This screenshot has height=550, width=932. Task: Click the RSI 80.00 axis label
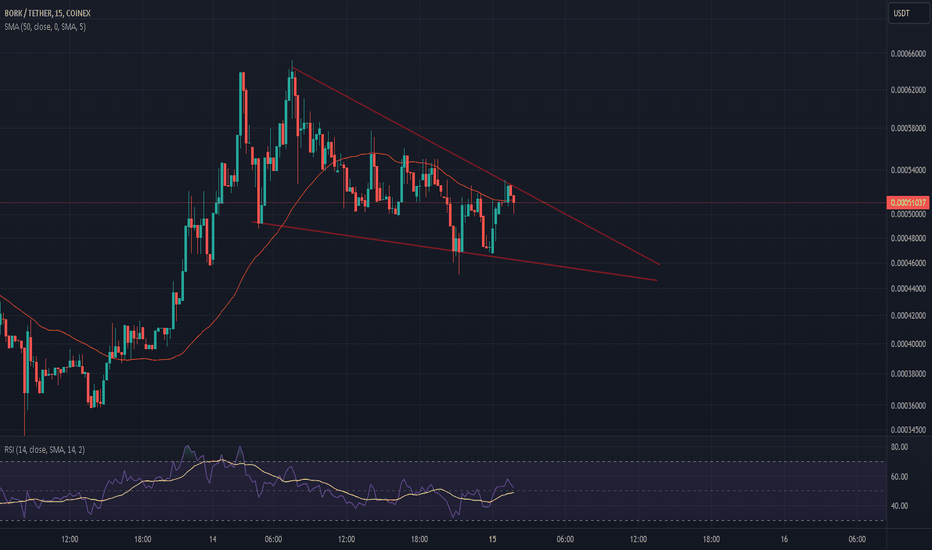click(x=899, y=447)
